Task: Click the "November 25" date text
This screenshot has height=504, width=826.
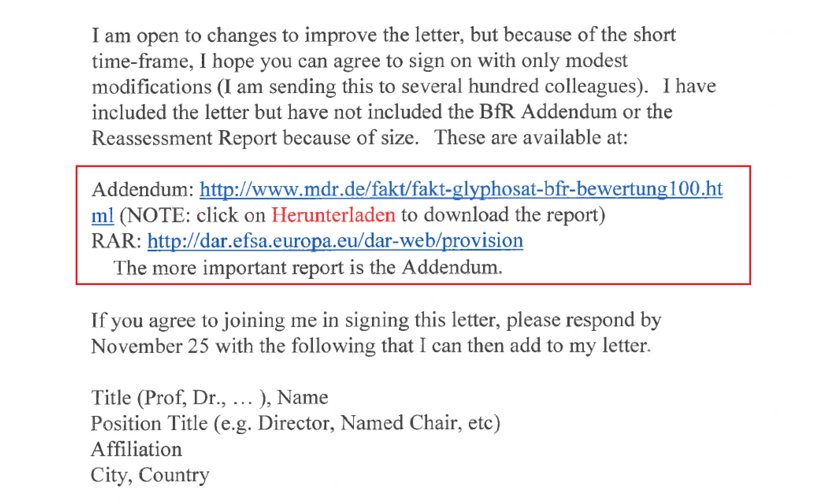Action: pos(150,346)
